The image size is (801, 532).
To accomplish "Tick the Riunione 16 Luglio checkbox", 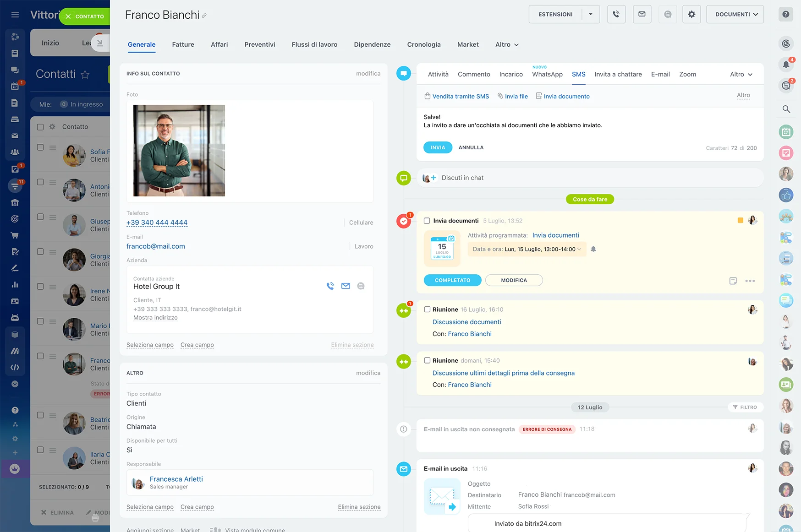I will 427,309.
